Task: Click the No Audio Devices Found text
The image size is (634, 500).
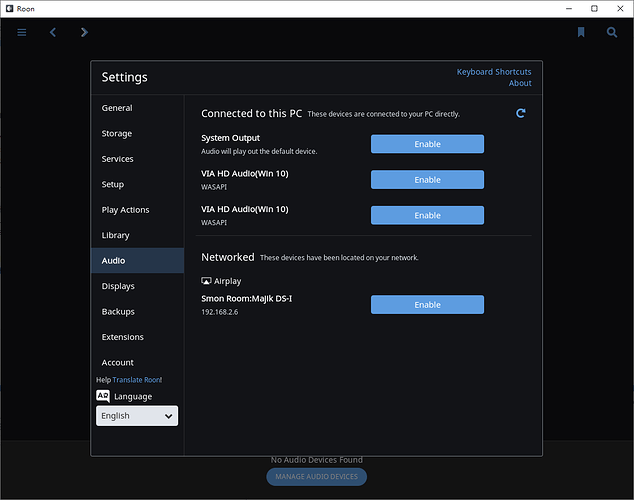Action: pos(317,460)
